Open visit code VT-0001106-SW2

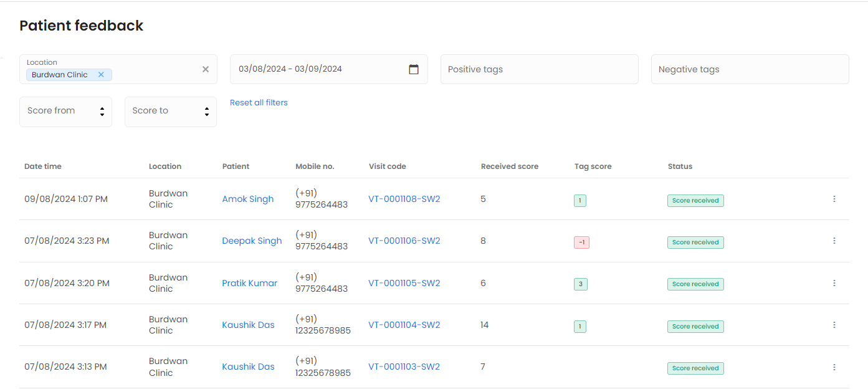point(404,241)
